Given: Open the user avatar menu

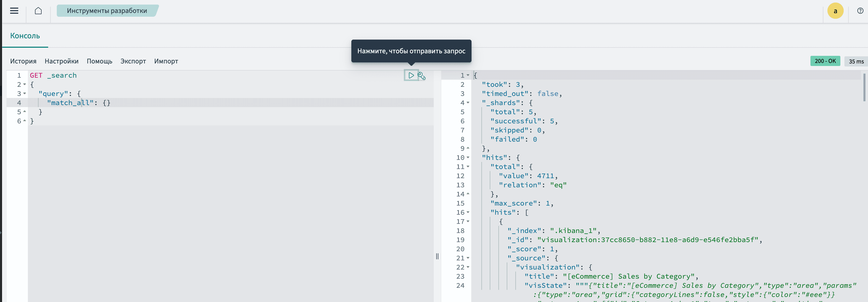Looking at the screenshot, I should tap(835, 11).
